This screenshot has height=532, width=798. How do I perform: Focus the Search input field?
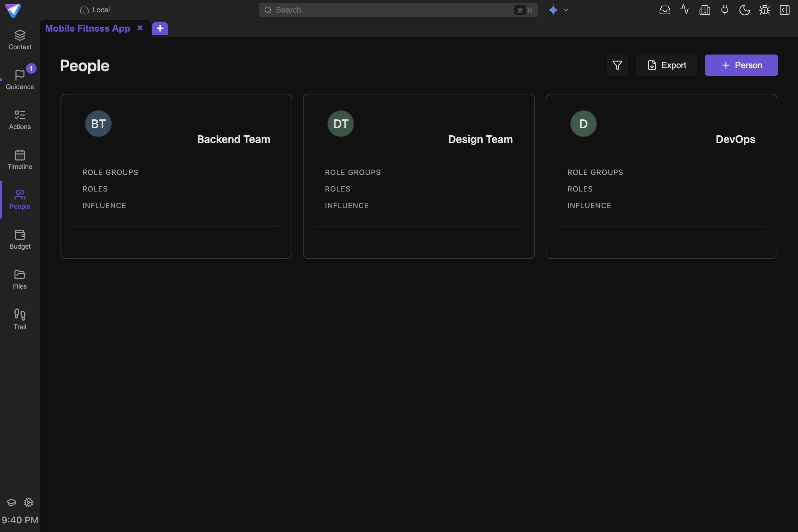(398, 10)
